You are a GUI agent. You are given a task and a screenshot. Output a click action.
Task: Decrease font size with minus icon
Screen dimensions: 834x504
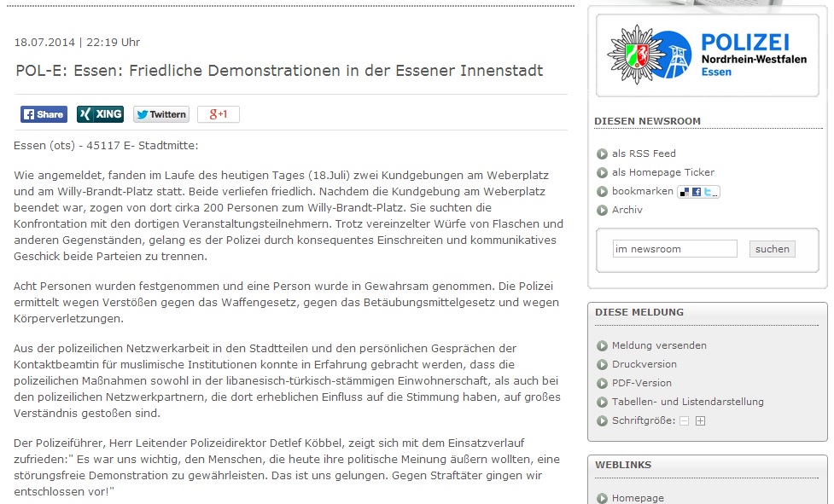pos(685,421)
